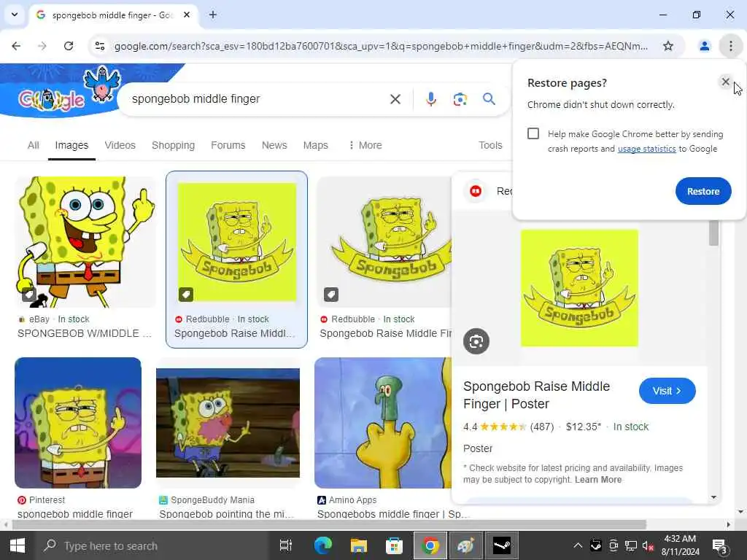Click the preview panel poster image

[579, 288]
